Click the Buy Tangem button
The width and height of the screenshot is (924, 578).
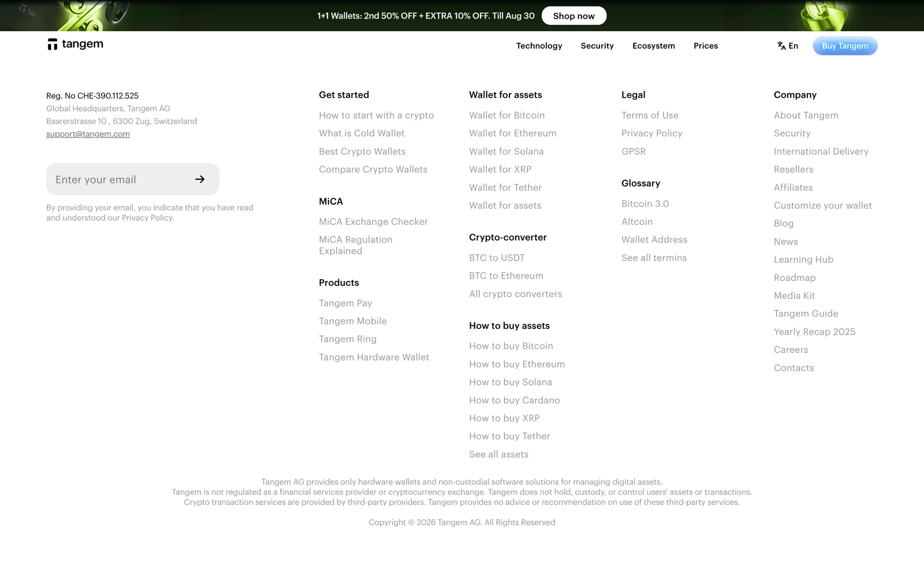pyautogui.click(x=845, y=46)
